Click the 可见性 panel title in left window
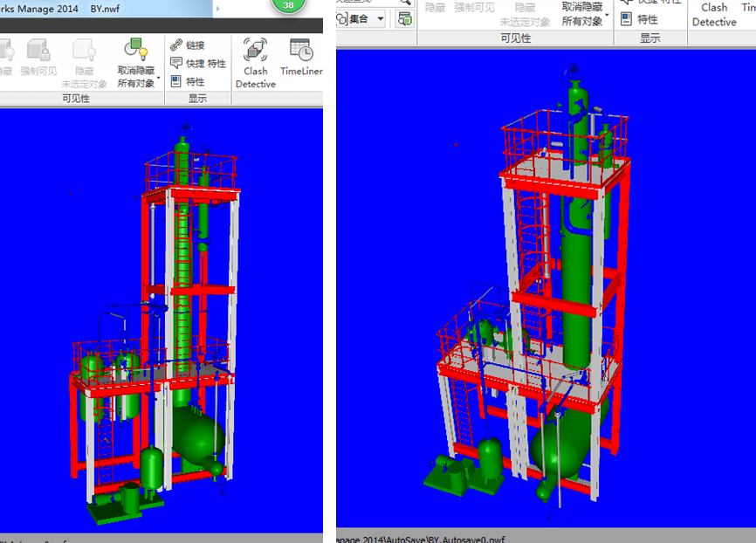This screenshot has height=543, width=756. point(76,99)
